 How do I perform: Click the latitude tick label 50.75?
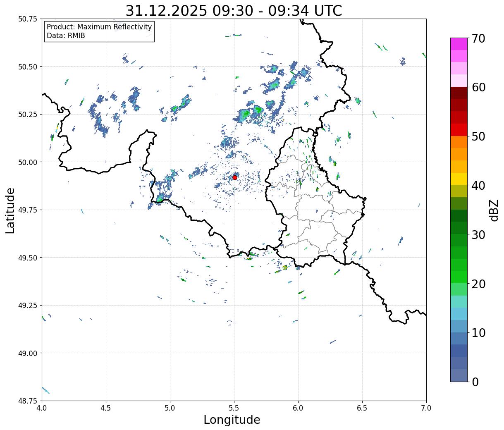[28, 19]
